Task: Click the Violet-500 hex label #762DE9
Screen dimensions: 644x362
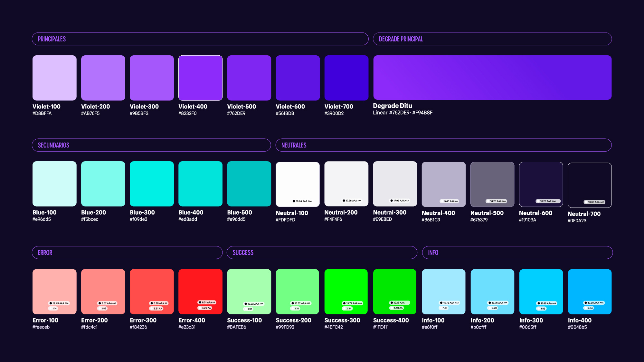Action: coord(236,113)
